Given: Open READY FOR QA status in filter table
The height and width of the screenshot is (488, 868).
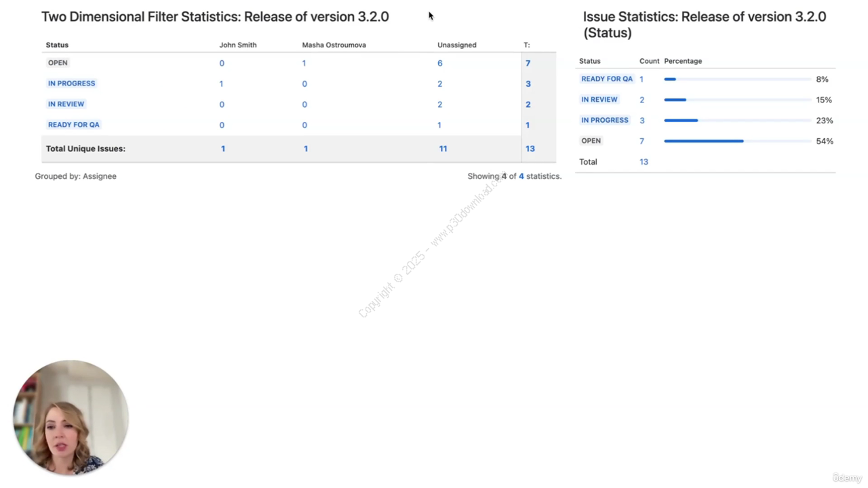Looking at the screenshot, I should (73, 125).
